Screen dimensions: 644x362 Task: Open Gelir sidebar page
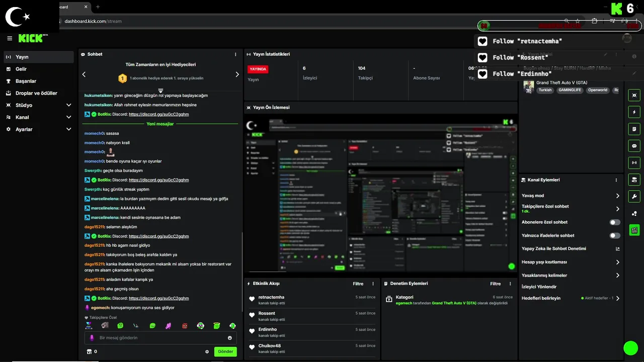(38, 69)
